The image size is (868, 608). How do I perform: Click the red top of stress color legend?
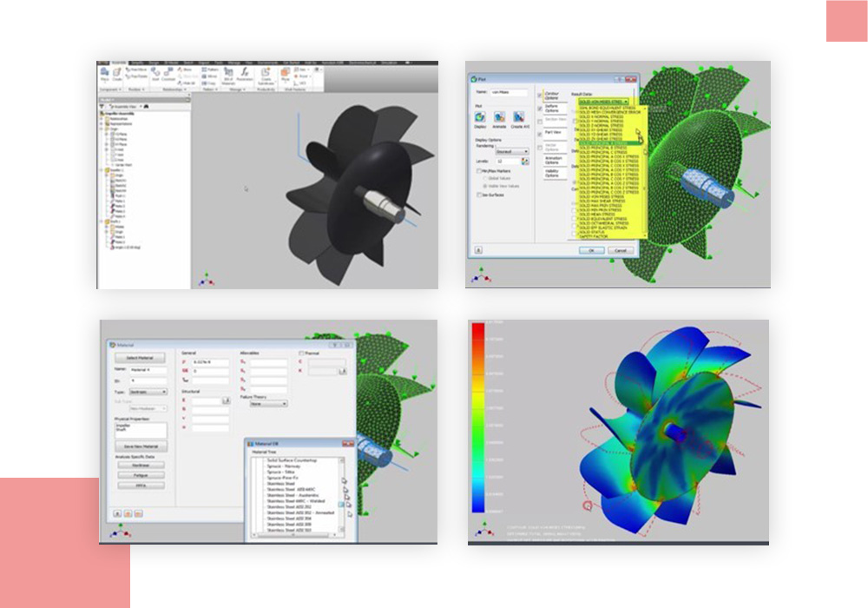[x=477, y=327]
